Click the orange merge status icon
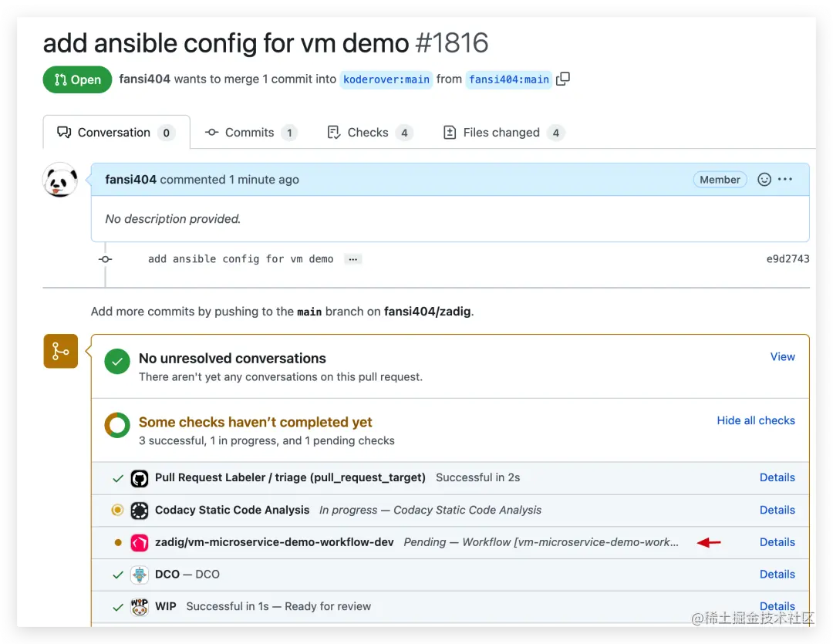The image size is (833, 644). pos(61,351)
